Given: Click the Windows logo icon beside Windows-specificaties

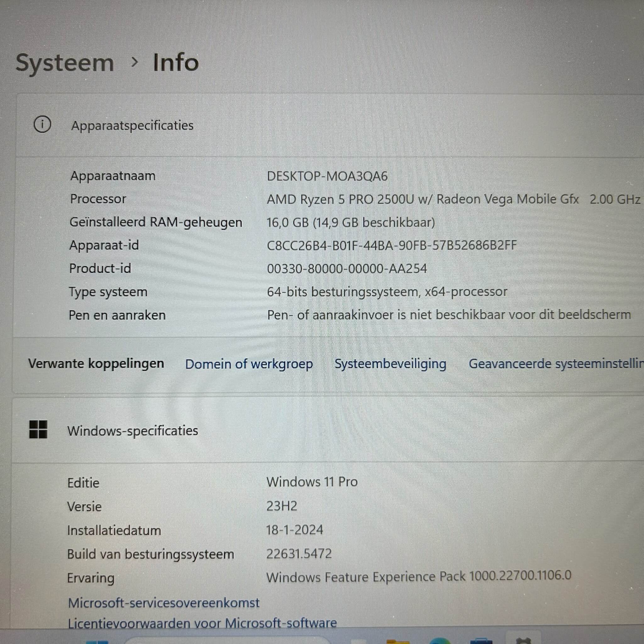Looking at the screenshot, I should click(38, 429).
